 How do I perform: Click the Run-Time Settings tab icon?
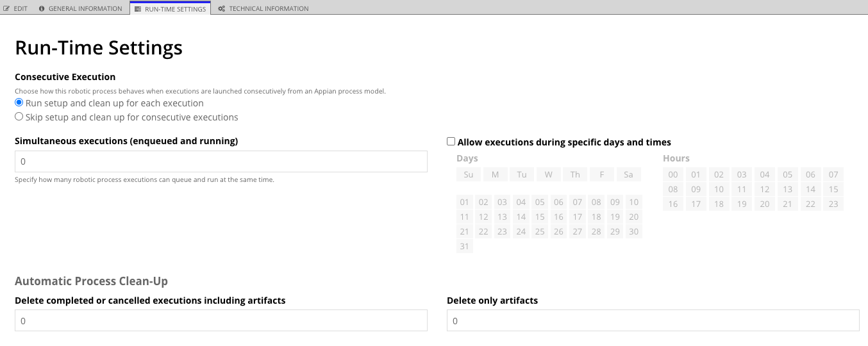coord(138,9)
